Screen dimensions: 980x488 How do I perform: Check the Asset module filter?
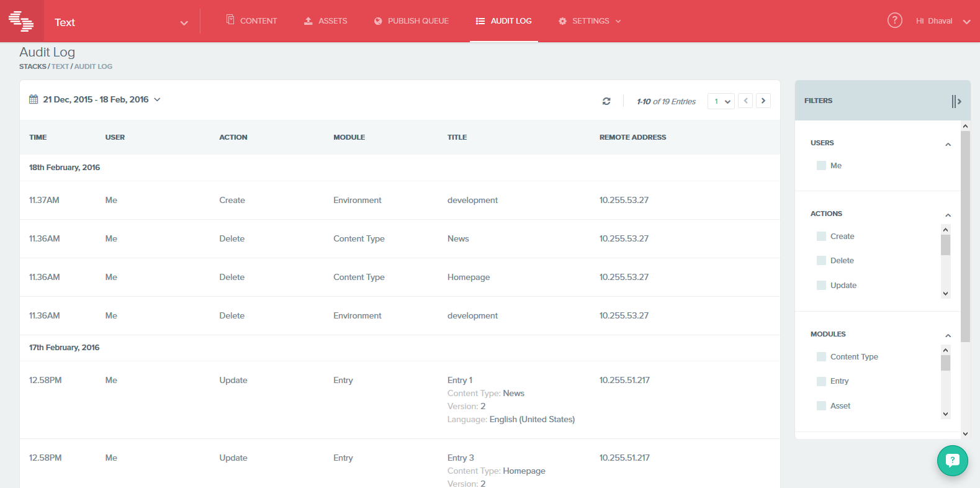click(x=821, y=406)
